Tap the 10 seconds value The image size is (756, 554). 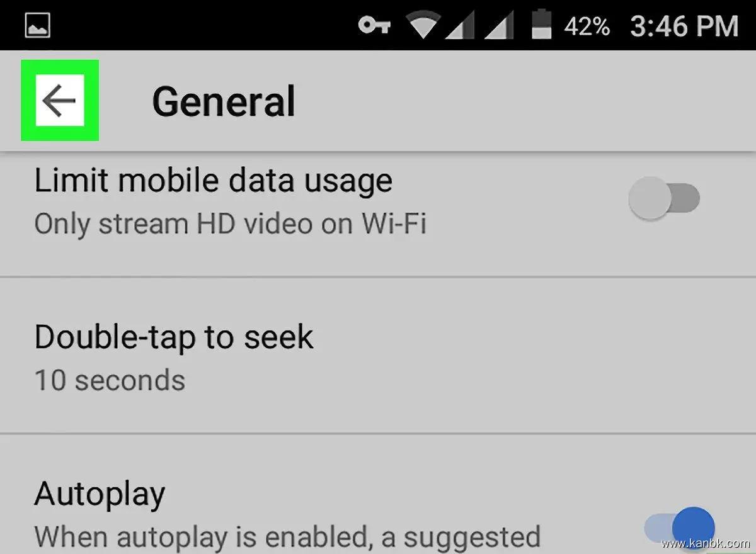tap(110, 380)
